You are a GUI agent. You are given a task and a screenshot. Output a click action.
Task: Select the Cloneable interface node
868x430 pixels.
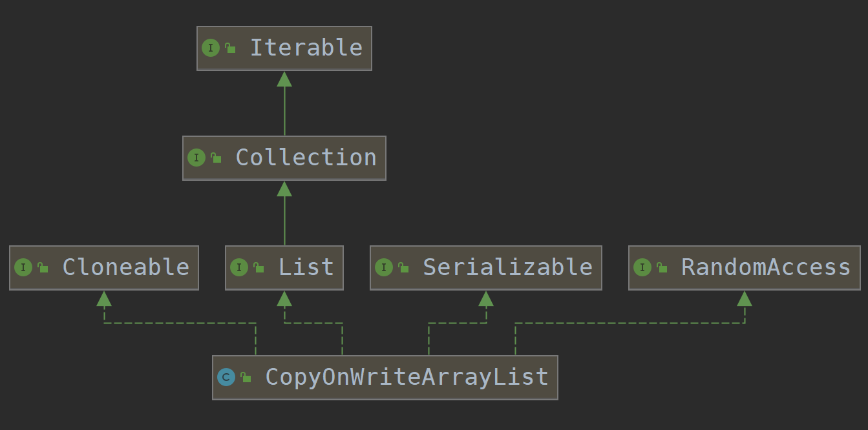coord(104,268)
